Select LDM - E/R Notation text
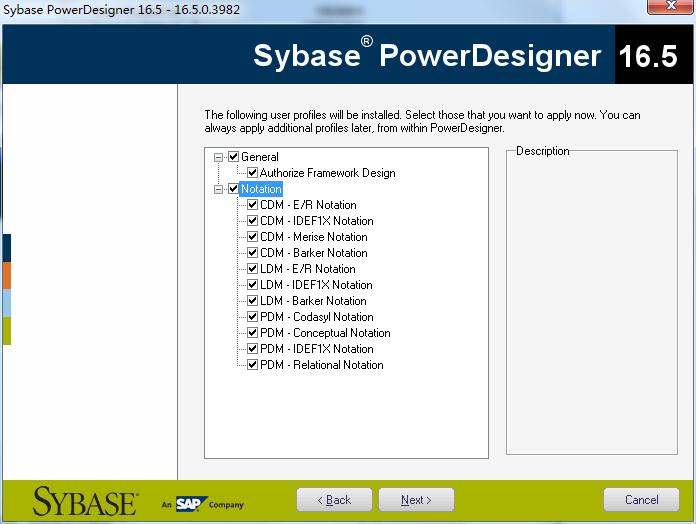The image size is (696, 524). 308,268
